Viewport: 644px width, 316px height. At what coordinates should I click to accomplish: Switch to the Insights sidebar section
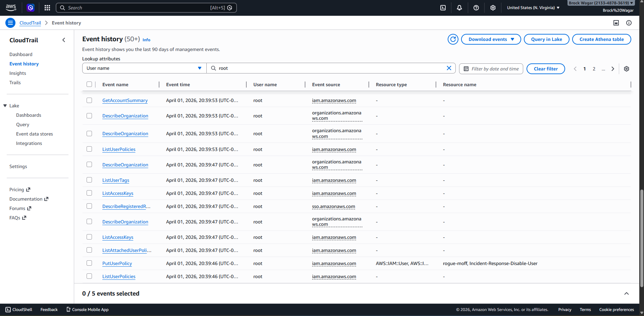17,73
